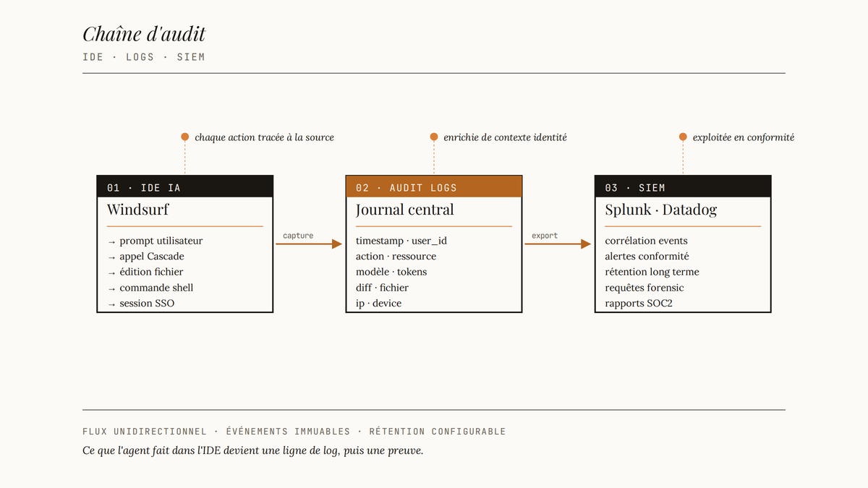Click the '03 · SIEM' box header
Image resolution: width=868 pixels, height=488 pixels.
[683, 187]
